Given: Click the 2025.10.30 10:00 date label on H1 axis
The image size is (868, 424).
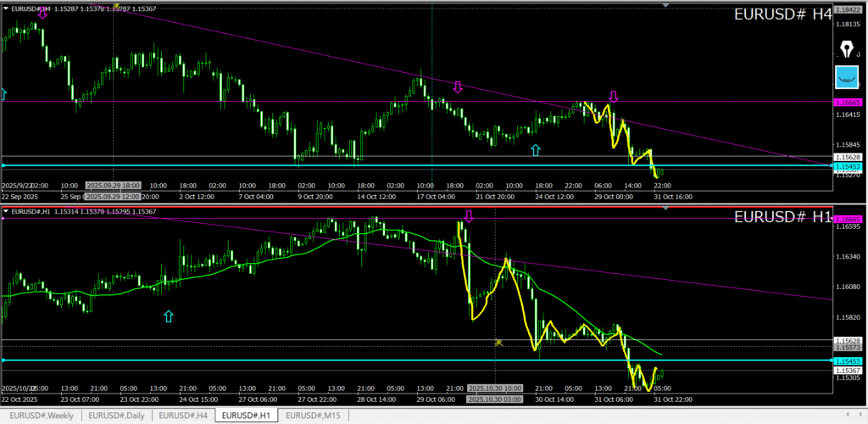Looking at the screenshot, I should [494, 388].
